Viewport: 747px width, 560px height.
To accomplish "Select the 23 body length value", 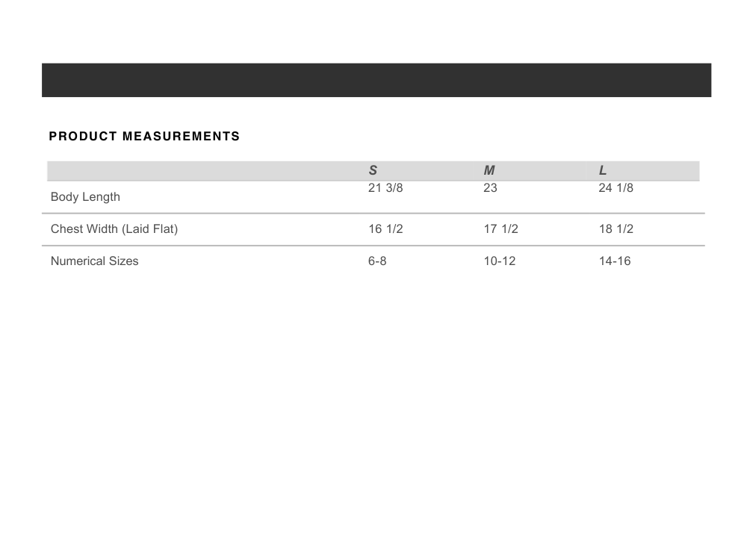I will (490, 188).
